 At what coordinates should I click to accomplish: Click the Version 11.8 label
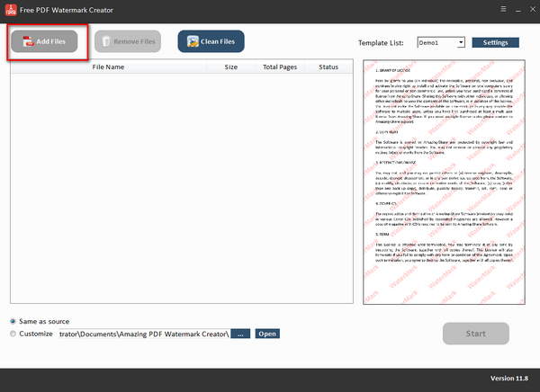(509, 379)
